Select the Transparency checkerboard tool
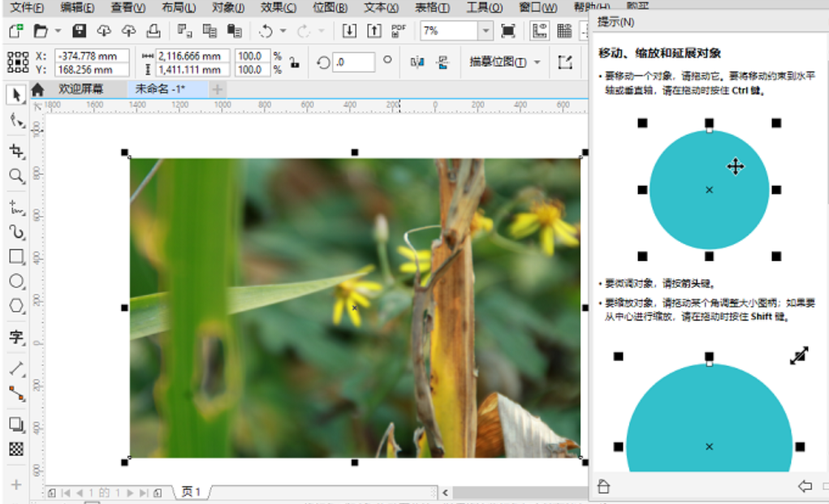Viewport: 829px width, 504px height. pos(16,450)
